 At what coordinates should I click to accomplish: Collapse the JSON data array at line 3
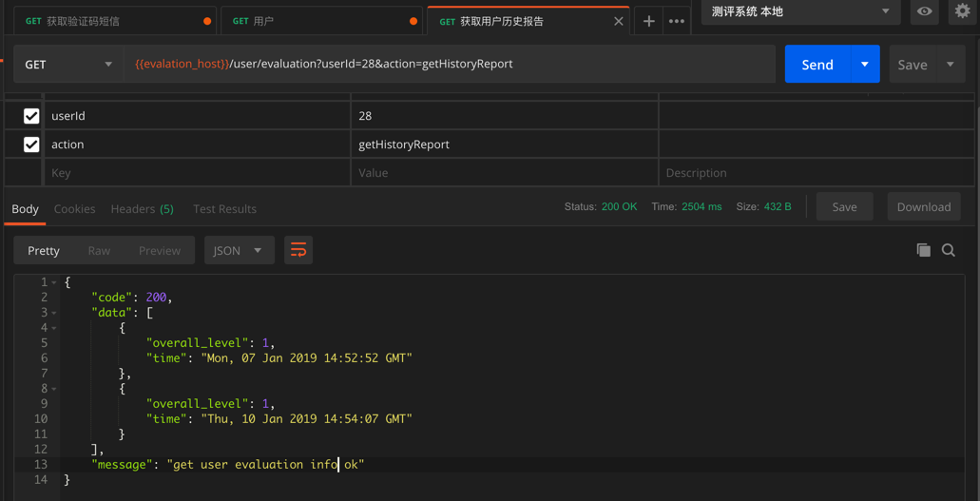[54, 313]
